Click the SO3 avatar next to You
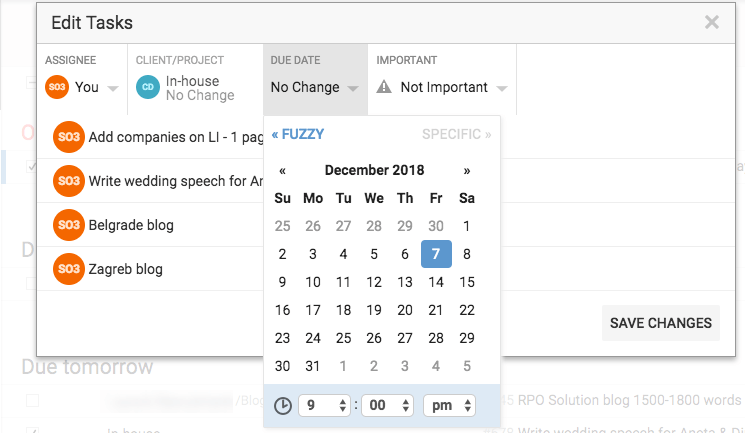This screenshot has height=433, width=745. coord(57,87)
